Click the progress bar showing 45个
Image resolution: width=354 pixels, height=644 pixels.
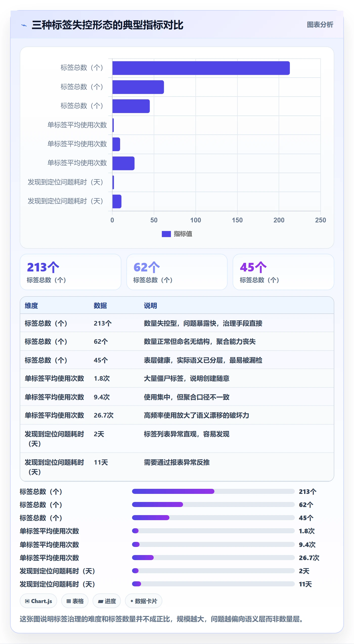213,518
